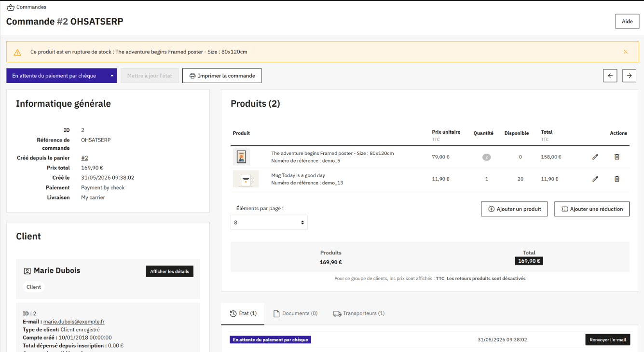Screen dimensions: 644x352
Task: Click the Payment by check value
Action: tap(103, 188)
